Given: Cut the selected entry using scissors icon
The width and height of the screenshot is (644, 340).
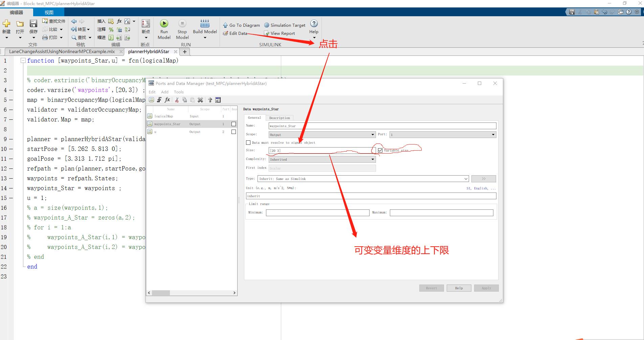Looking at the screenshot, I should coord(176,100).
